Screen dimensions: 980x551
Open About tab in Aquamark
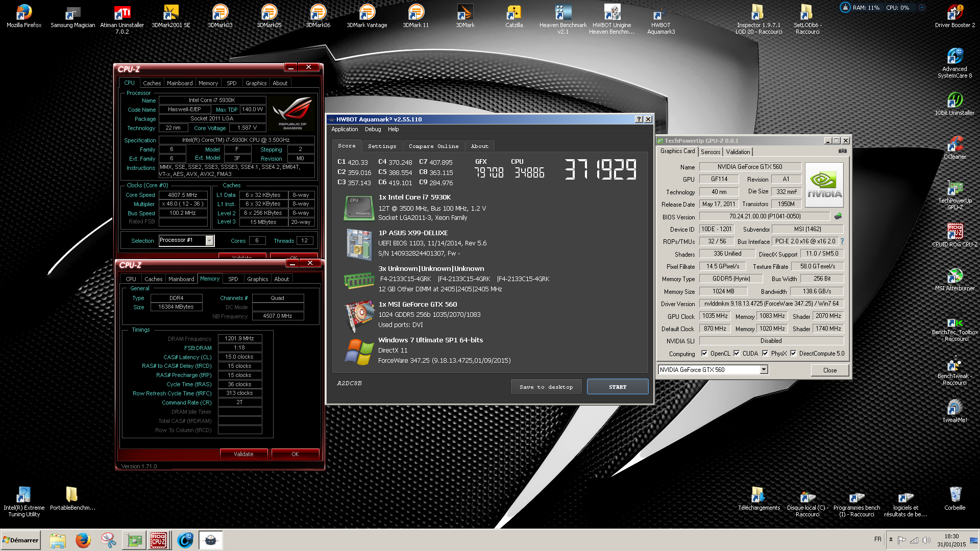[x=479, y=146]
